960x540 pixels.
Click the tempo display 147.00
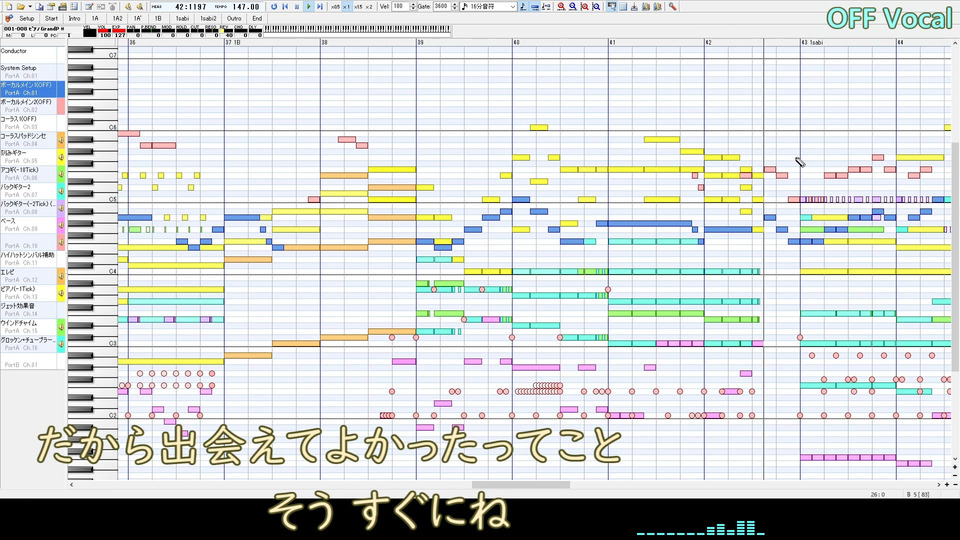pyautogui.click(x=247, y=7)
